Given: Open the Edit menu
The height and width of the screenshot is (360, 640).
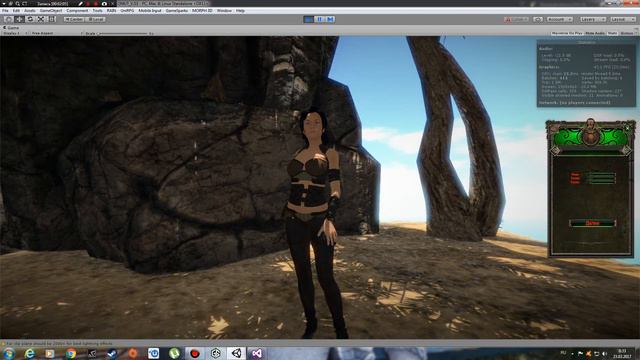Looking at the screenshot, I should [16, 11].
